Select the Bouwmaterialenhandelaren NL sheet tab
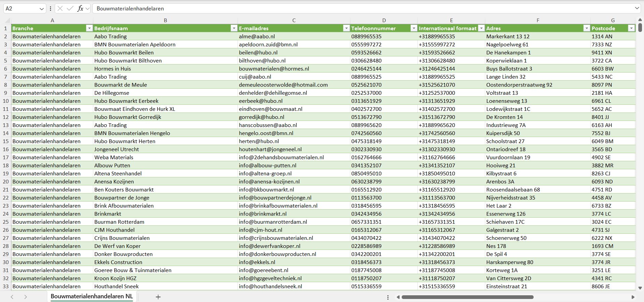644x302 pixels. pos(92,296)
